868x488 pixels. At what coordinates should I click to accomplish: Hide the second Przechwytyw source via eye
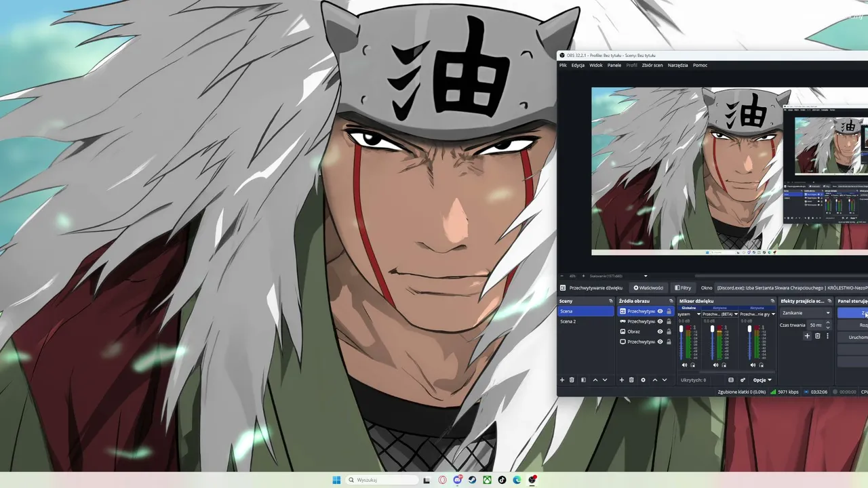click(x=660, y=322)
